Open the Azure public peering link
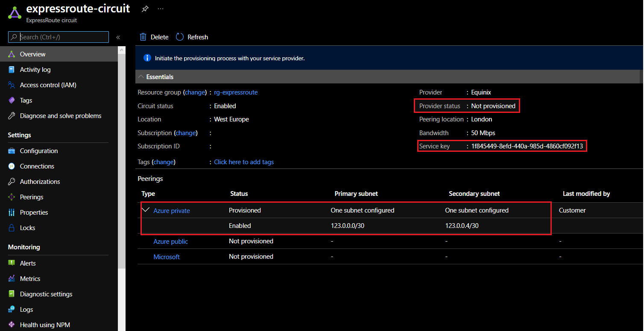The width and height of the screenshot is (644, 331). 171,242
